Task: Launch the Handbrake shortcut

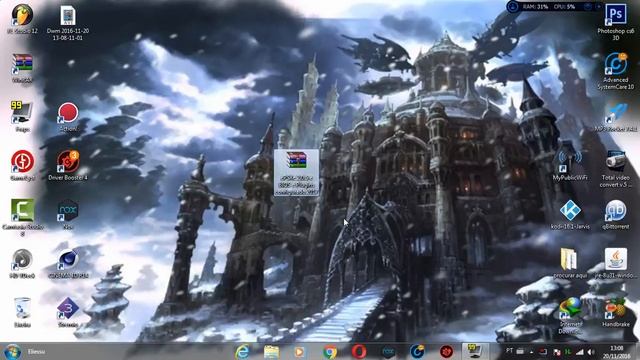Action: 616,312
